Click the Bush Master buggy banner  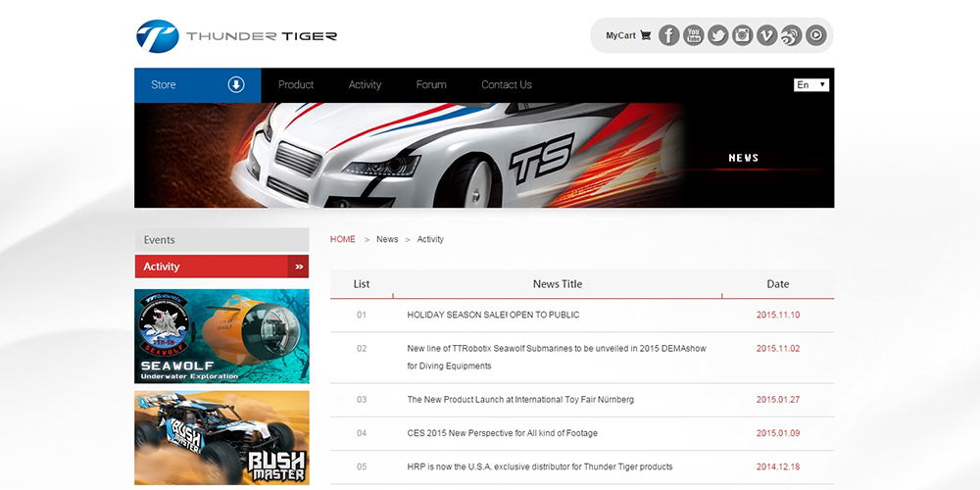[x=221, y=438]
